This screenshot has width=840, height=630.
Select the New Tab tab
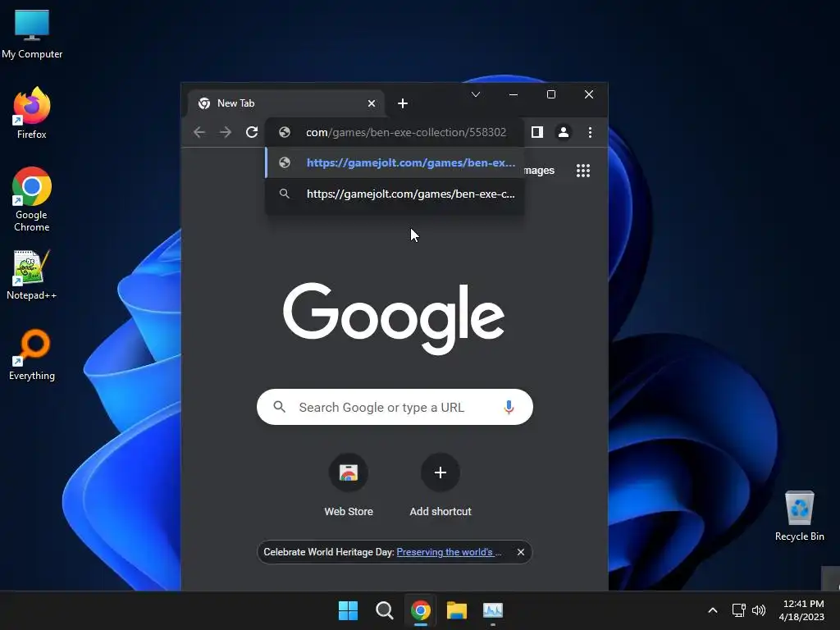coord(286,103)
